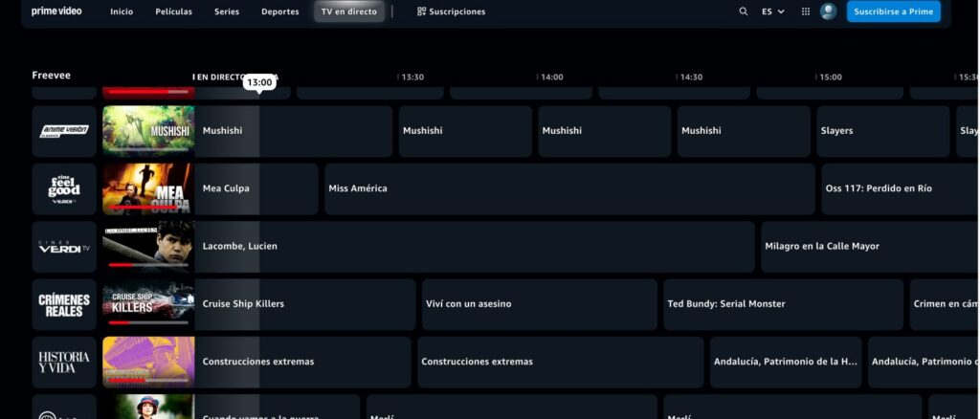Play the Cruise Ship Killers thumbnail
The height and width of the screenshot is (419, 980).
pyautogui.click(x=148, y=305)
